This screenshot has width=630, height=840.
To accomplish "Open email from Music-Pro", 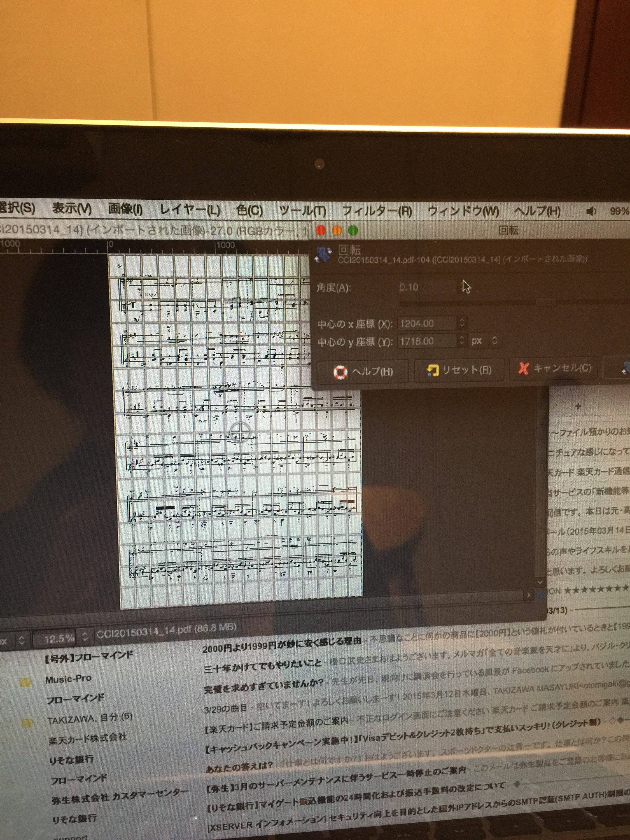I will (x=68, y=679).
